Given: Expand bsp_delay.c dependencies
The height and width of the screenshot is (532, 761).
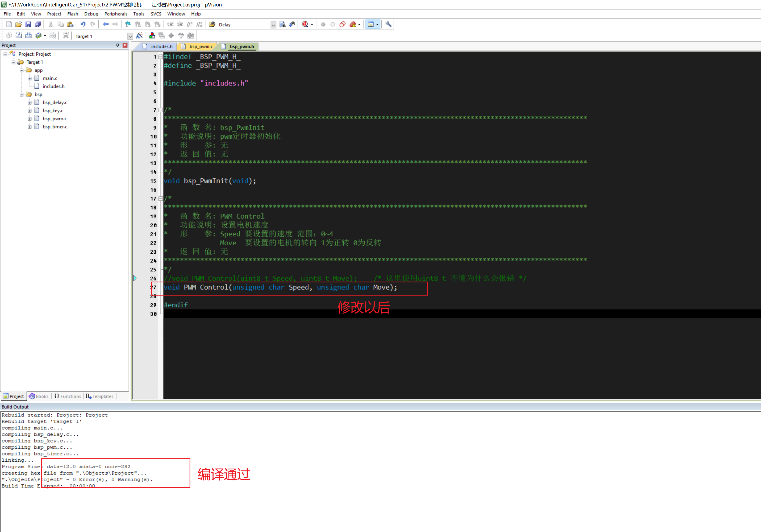Looking at the screenshot, I should click(x=30, y=103).
